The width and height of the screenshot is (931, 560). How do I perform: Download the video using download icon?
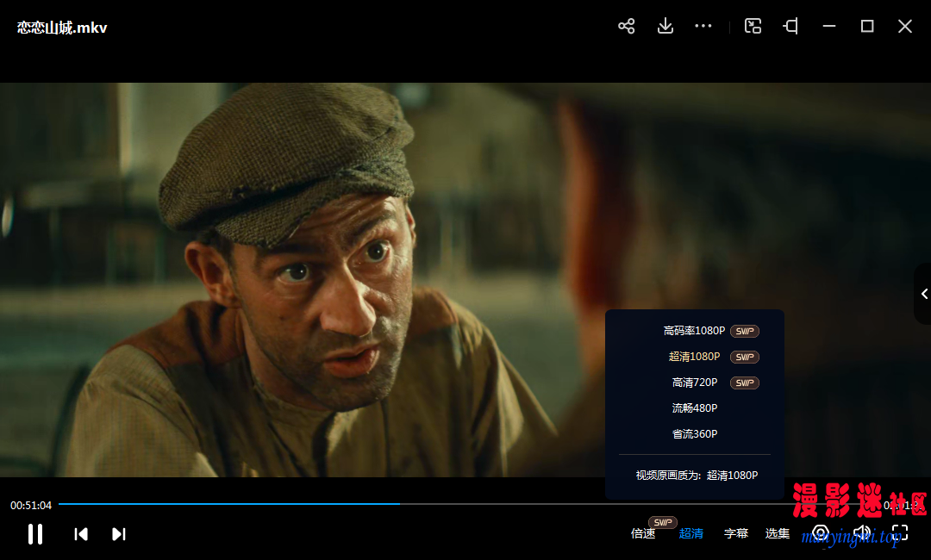click(x=665, y=26)
